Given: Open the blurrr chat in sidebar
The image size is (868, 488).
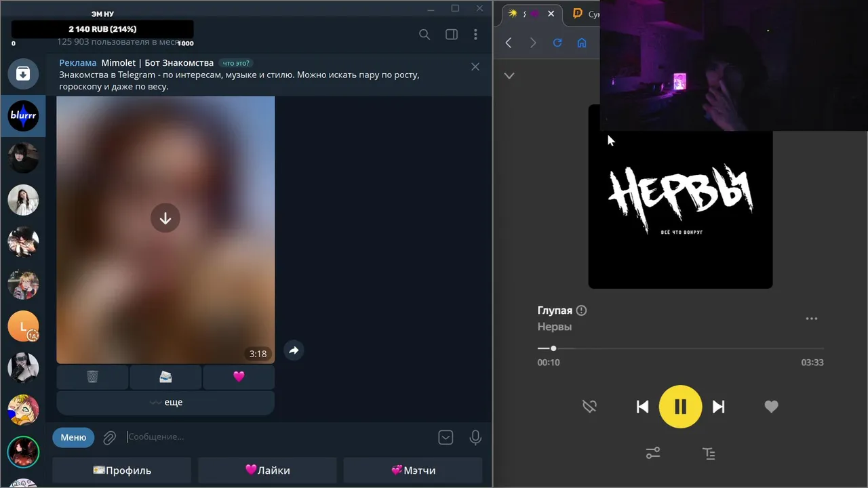Looking at the screenshot, I should pyautogui.click(x=23, y=116).
